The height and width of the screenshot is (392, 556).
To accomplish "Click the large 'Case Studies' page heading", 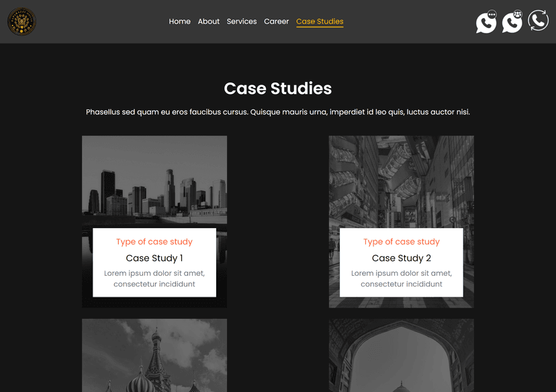I will click(277, 88).
